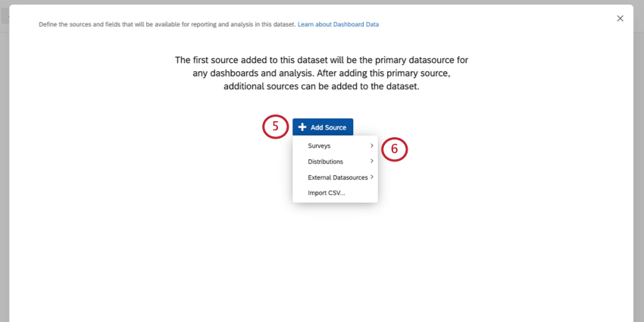Choose Import CSV... from the menu
644x322 pixels.
click(x=326, y=193)
